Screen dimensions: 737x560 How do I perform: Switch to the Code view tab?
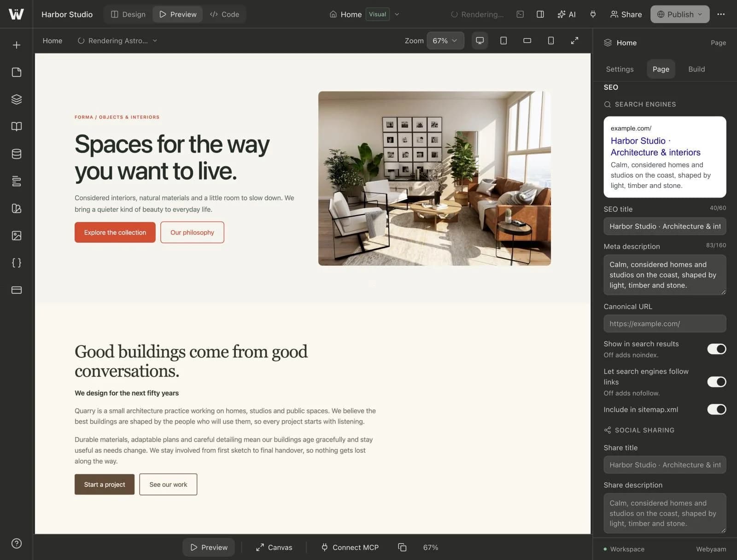pyautogui.click(x=225, y=14)
